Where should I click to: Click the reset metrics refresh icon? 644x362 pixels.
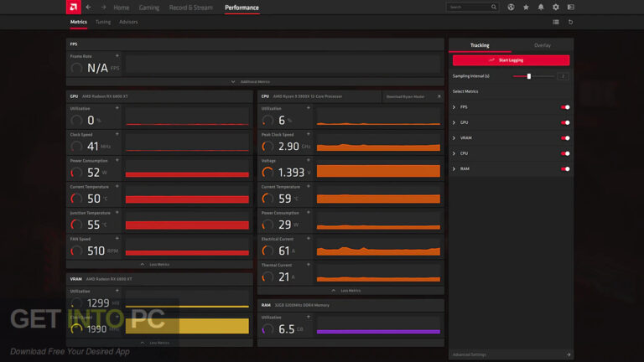pyautogui.click(x=570, y=22)
